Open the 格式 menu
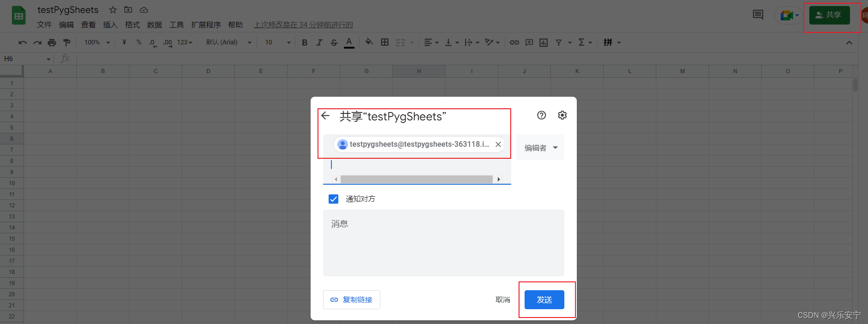This screenshot has width=868, height=324. (132, 25)
